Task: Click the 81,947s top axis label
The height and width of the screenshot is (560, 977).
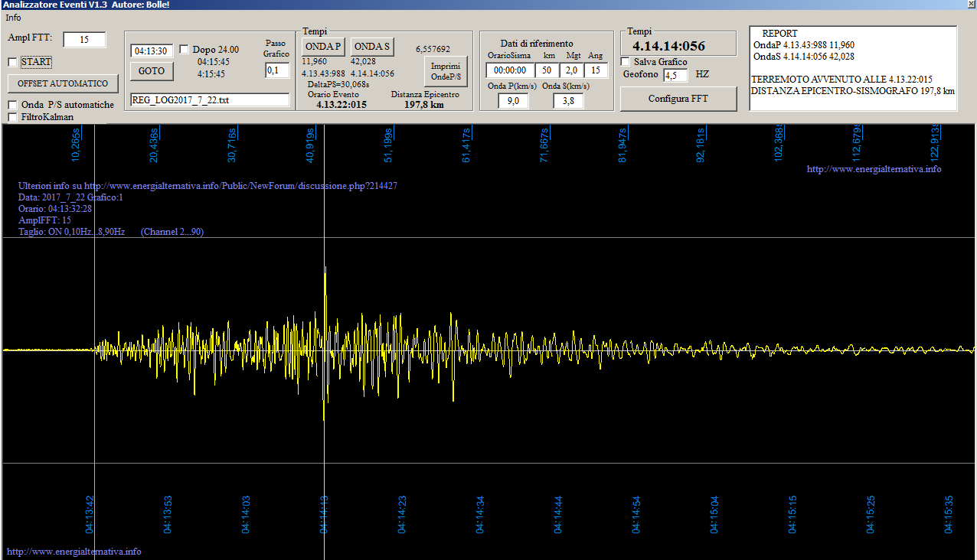Action: [x=622, y=145]
